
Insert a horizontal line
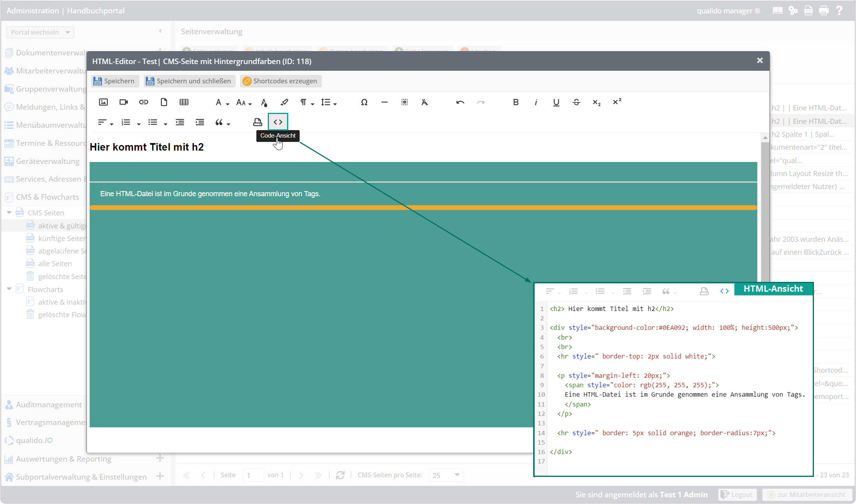(x=385, y=102)
